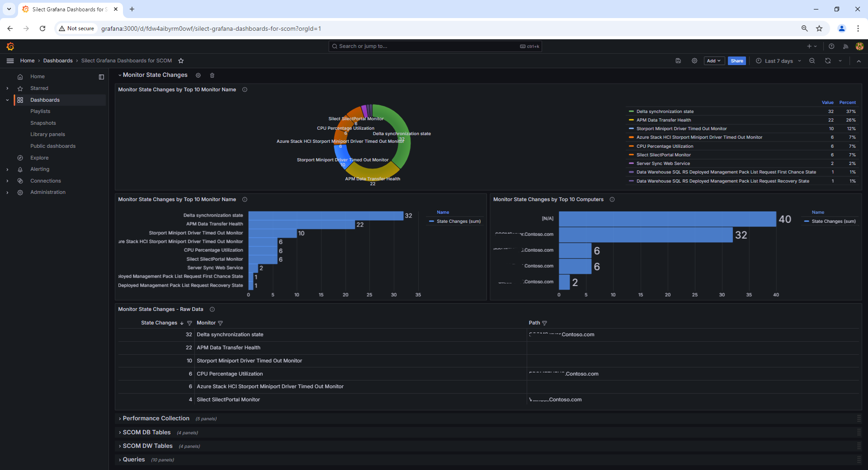The width and height of the screenshot is (868, 470).
Task: Click the save dashboard icon
Action: coord(678,61)
